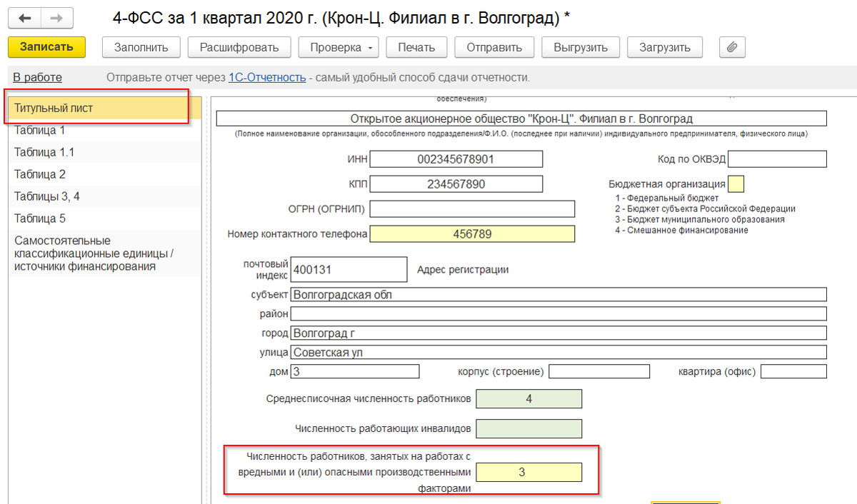Image resolution: width=857 pixels, height=504 pixels.
Task: Select Титульный лист in the sidebar
Action: (x=54, y=109)
